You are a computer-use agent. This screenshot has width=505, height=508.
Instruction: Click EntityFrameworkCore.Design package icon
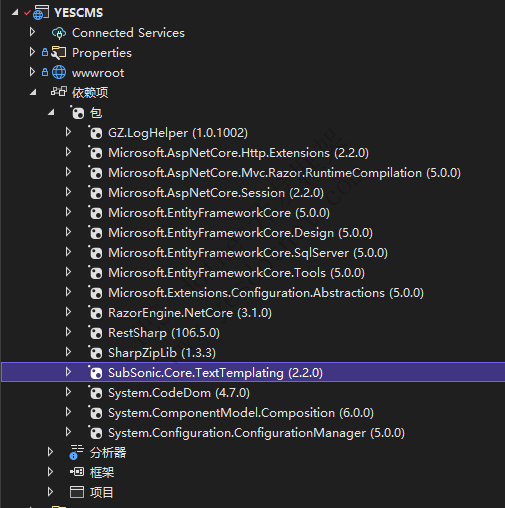96,233
